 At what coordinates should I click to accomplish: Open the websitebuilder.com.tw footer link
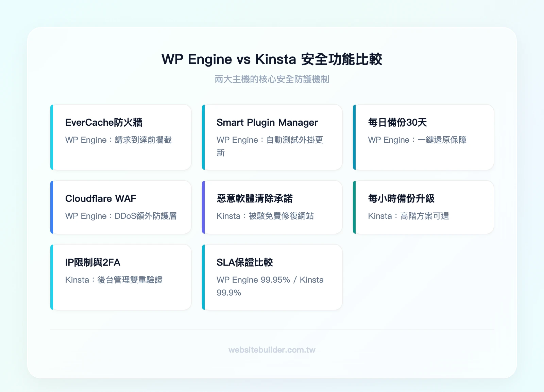(x=272, y=350)
